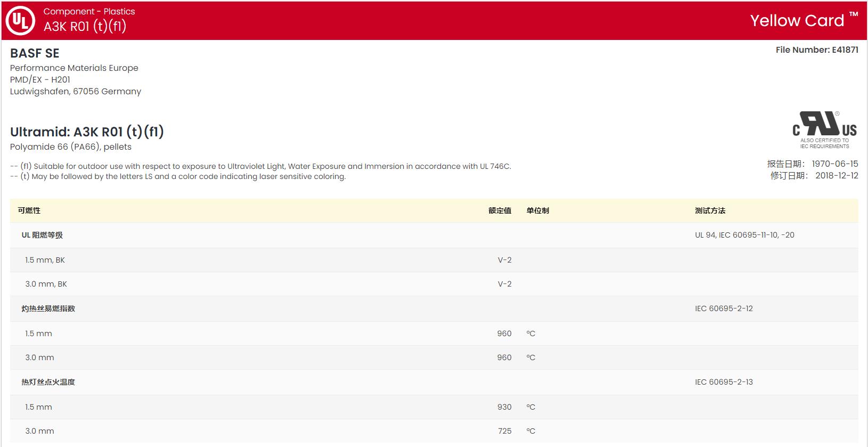The height and width of the screenshot is (447, 868).
Task: Click the 灼热丝易燃指数 row label
Action: (x=48, y=308)
